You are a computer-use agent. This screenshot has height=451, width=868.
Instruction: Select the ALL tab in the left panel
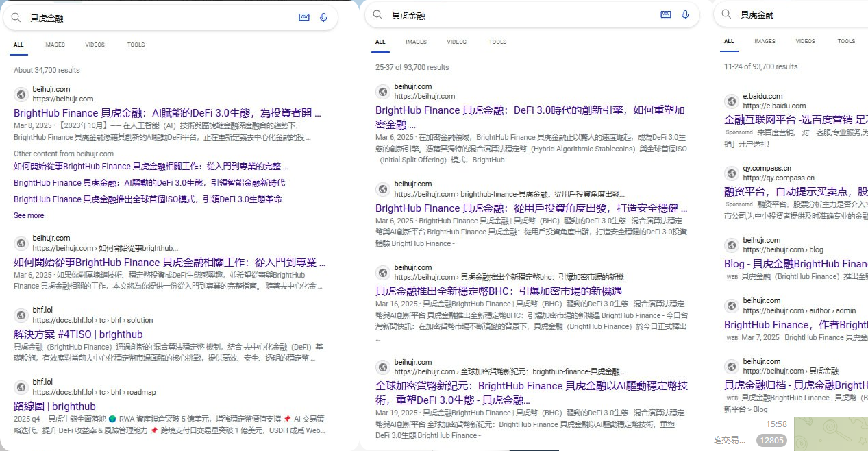[x=18, y=45]
